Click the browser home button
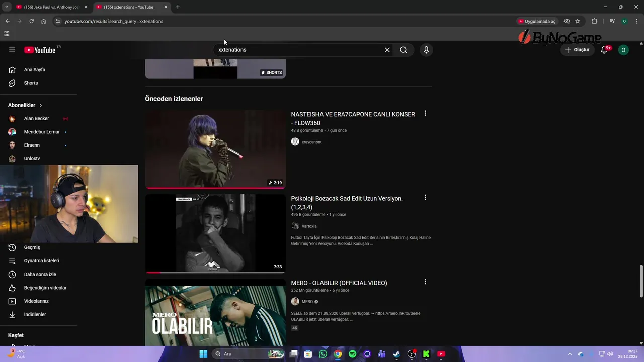 coord(43,21)
